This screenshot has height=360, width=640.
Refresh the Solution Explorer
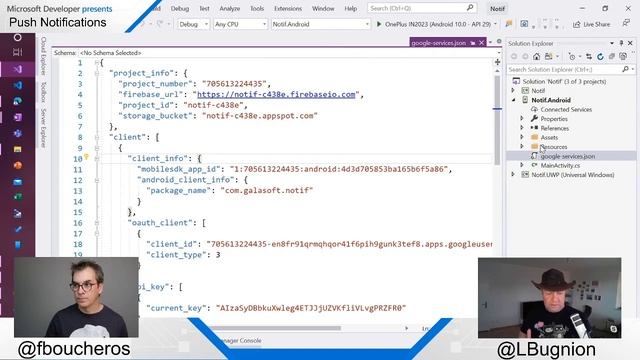[x=600, y=57]
